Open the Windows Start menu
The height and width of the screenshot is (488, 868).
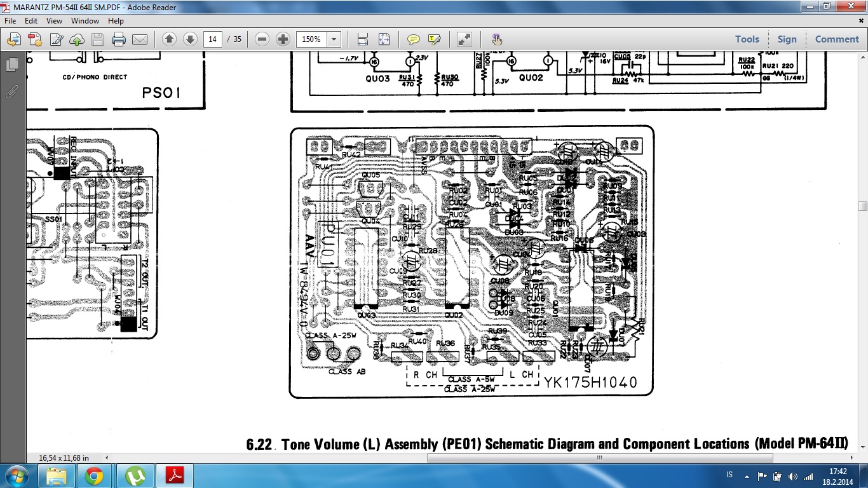coord(17,475)
